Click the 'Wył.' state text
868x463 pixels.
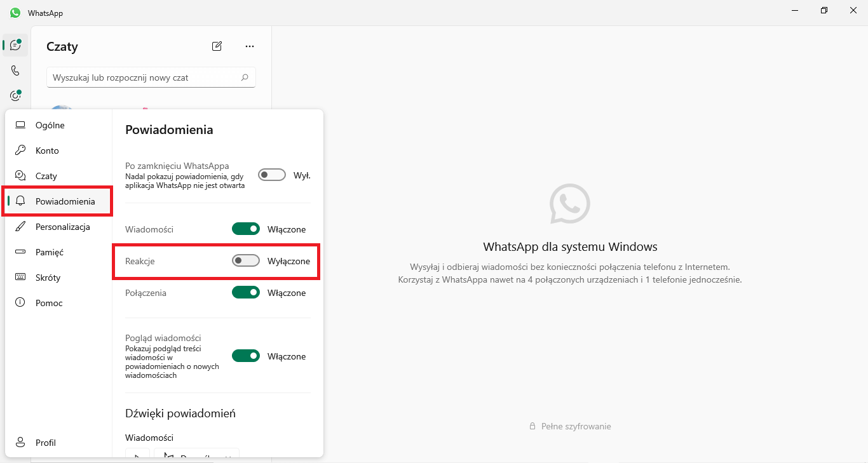(x=302, y=175)
